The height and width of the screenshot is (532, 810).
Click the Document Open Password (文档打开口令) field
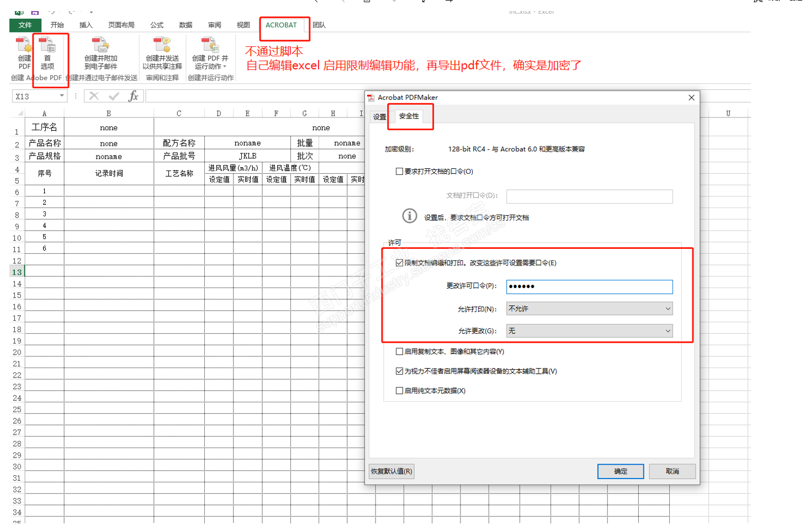tap(589, 196)
